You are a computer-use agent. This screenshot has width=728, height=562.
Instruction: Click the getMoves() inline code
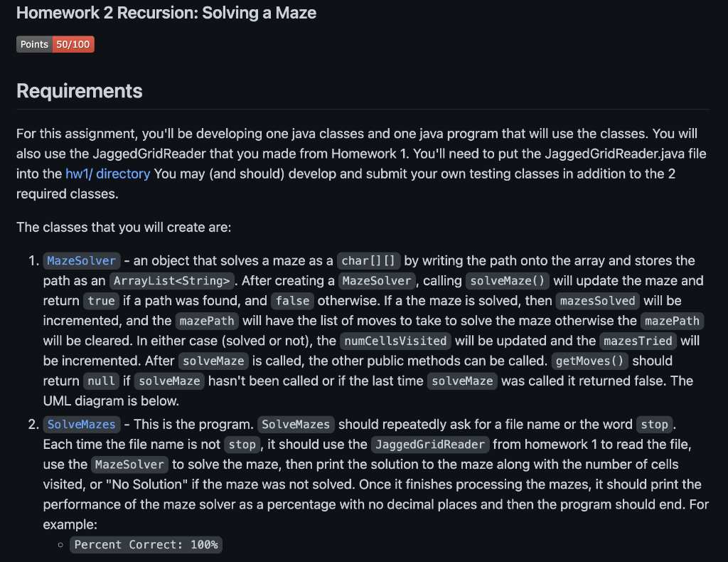(589, 361)
